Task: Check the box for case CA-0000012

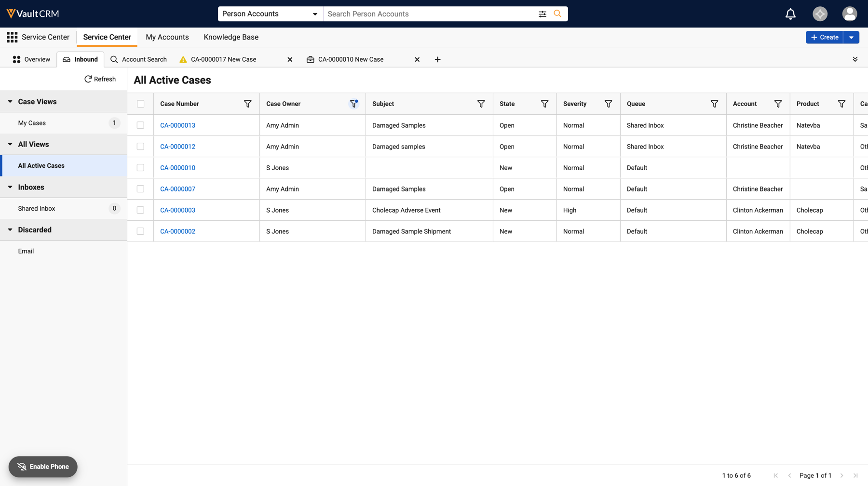Action: (x=140, y=147)
